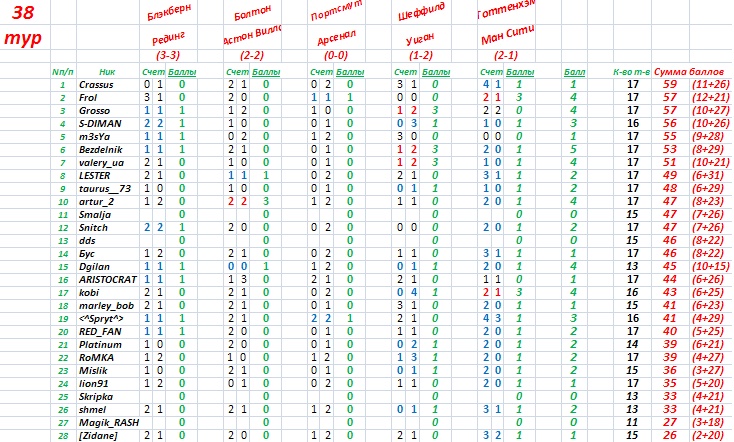Select the S-DIMAN nickname cell
Image resolution: width=734 pixels, height=442 pixels.
click(101, 121)
